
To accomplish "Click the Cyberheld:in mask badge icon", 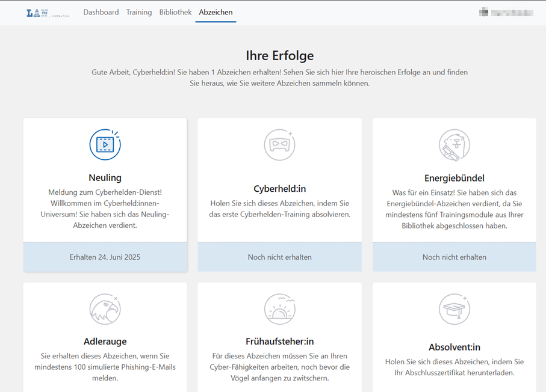I will coord(279,145).
